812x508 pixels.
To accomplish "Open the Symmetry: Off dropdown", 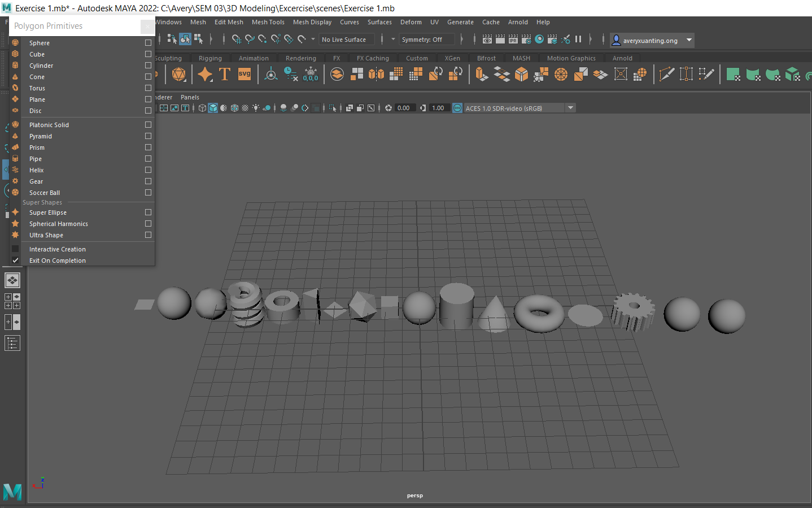I will [x=427, y=40].
